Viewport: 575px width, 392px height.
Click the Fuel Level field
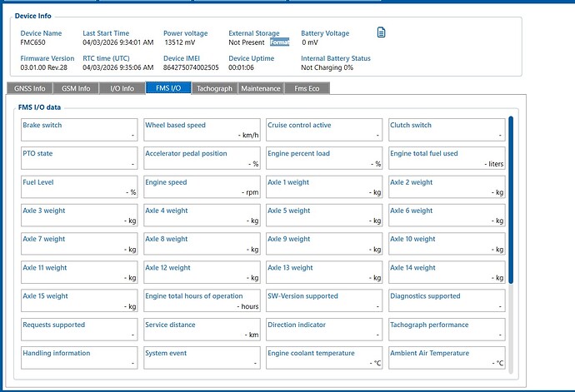coord(79,187)
